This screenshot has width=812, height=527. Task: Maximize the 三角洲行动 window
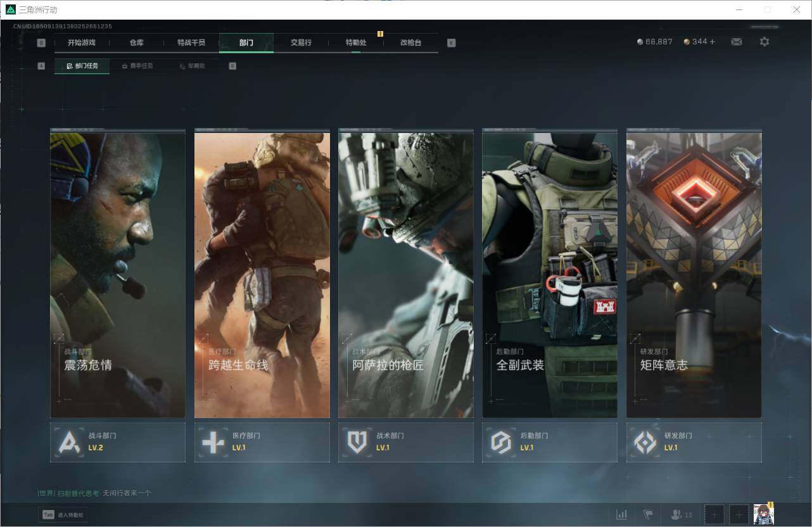point(768,10)
